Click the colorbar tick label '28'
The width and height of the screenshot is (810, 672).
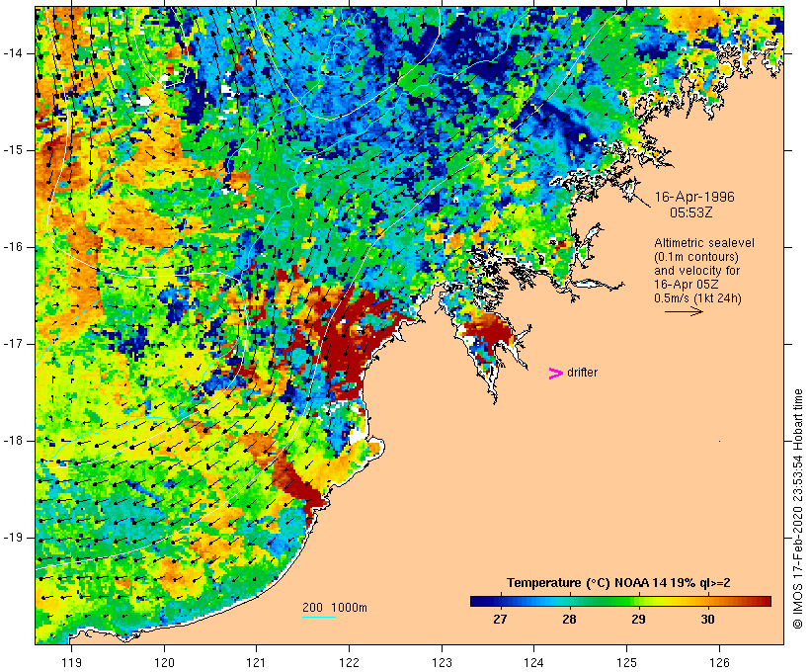(x=569, y=620)
